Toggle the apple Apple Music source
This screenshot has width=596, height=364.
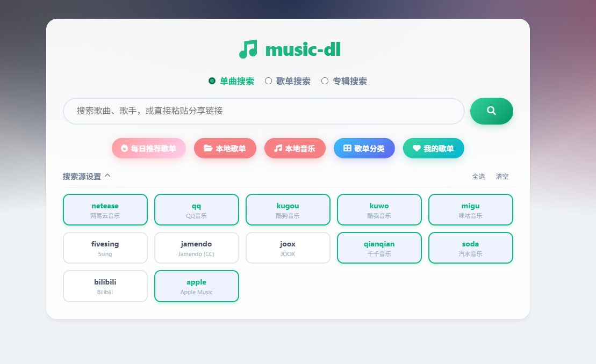(197, 286)
